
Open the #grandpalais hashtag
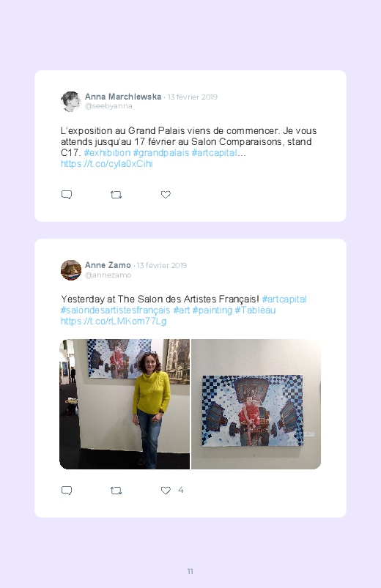pos(161,152)
